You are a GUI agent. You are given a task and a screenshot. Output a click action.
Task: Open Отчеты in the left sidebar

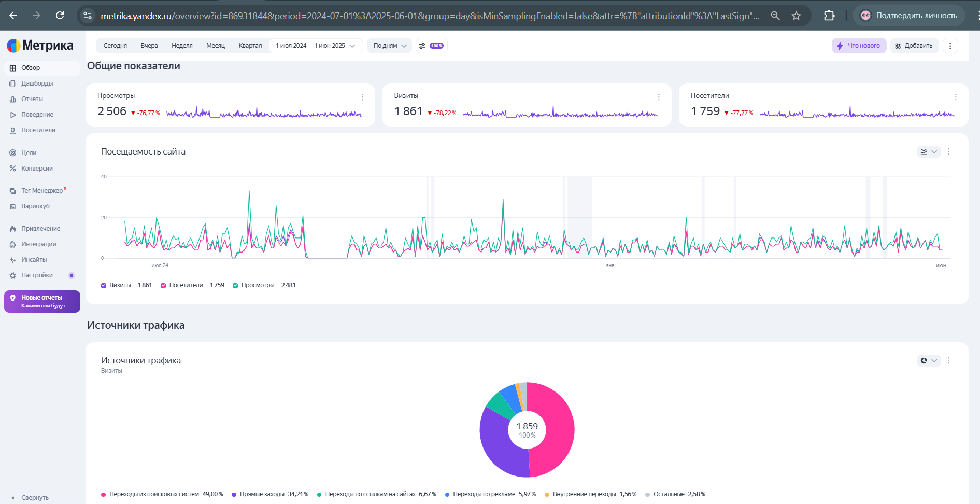[32, 99]
